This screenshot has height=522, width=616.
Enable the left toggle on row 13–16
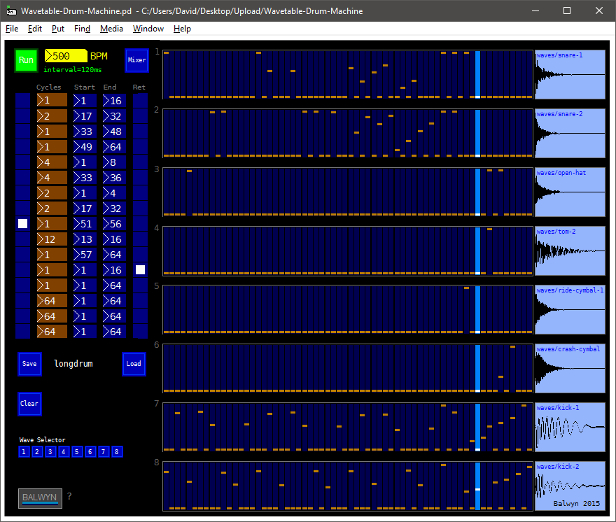coord(23,239)
